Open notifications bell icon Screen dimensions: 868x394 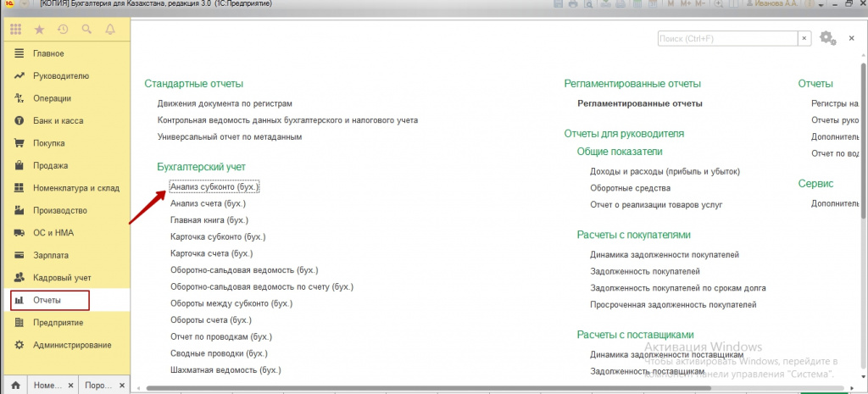[x=110, y=30]
